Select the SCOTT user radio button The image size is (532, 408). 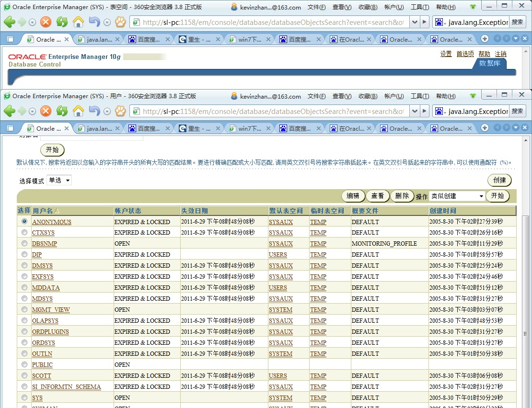24,375
